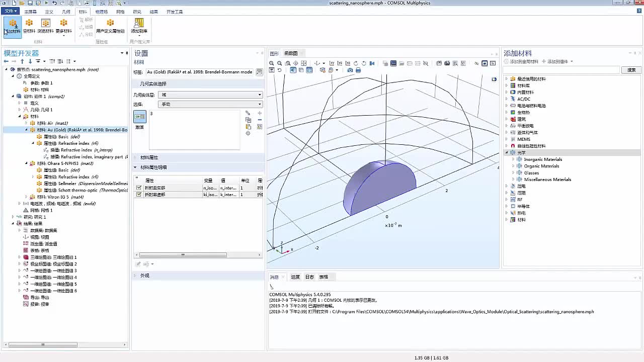Collapse the 光学 material category
The width and height of the screenshot is (644, 362).
[507, 152]
